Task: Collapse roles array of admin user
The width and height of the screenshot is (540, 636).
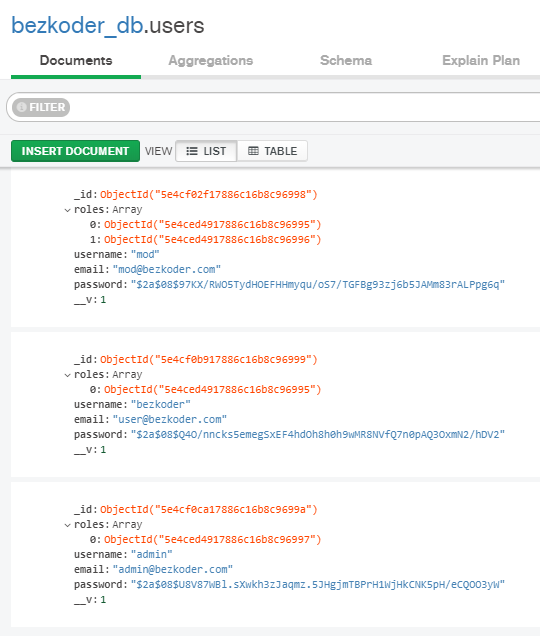Action: coord(67,525)
